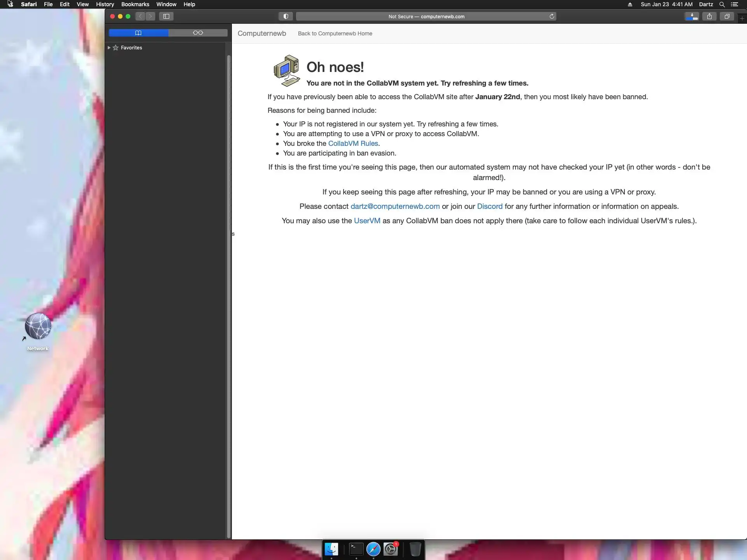Open Notification Center list icon
Screen dimensions: 747x560
pyautogui.click(x=735, y=4)
